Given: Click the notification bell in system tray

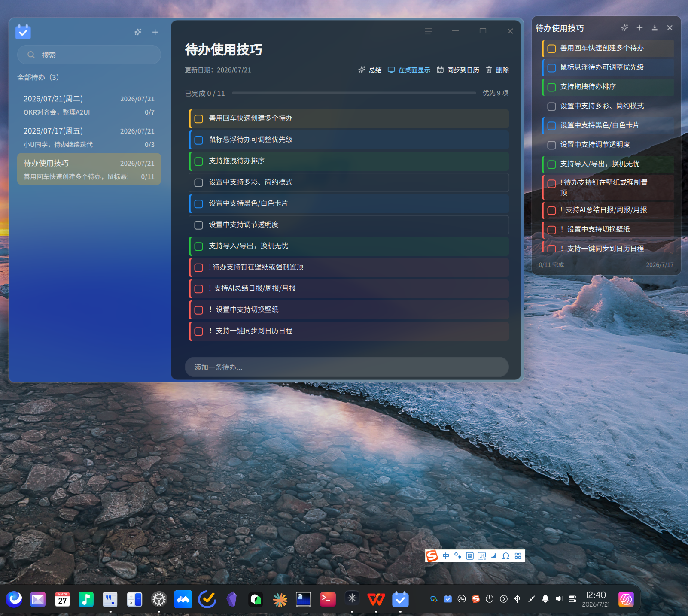Looking at the screenshot, I should pos(545,599).
